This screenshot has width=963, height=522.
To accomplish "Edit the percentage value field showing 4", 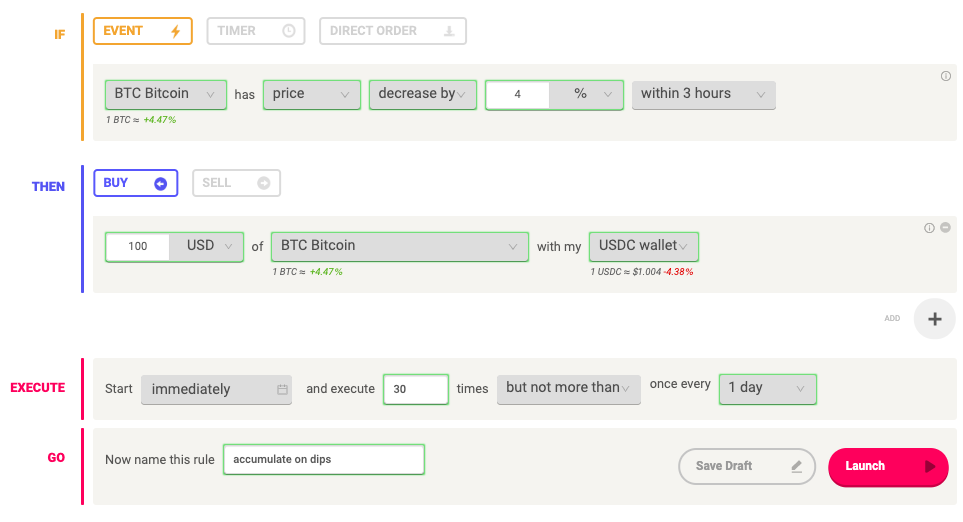I will 518,95.
